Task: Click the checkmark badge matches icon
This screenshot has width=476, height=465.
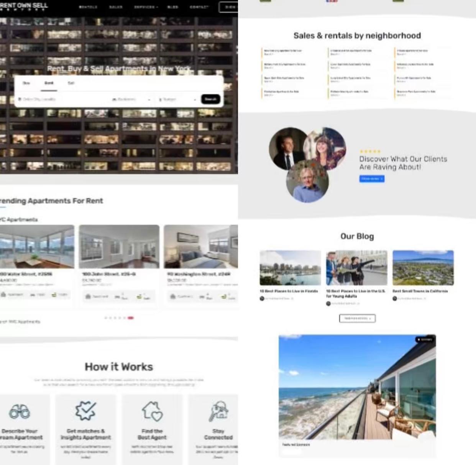Action: pos(85,411)
